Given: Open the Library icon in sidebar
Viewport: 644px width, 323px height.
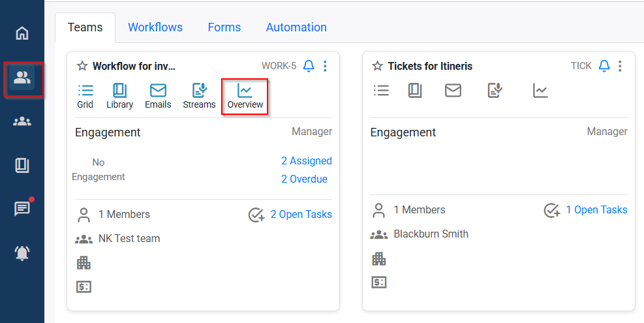Looking at the screenshot, I should point(22,165).
